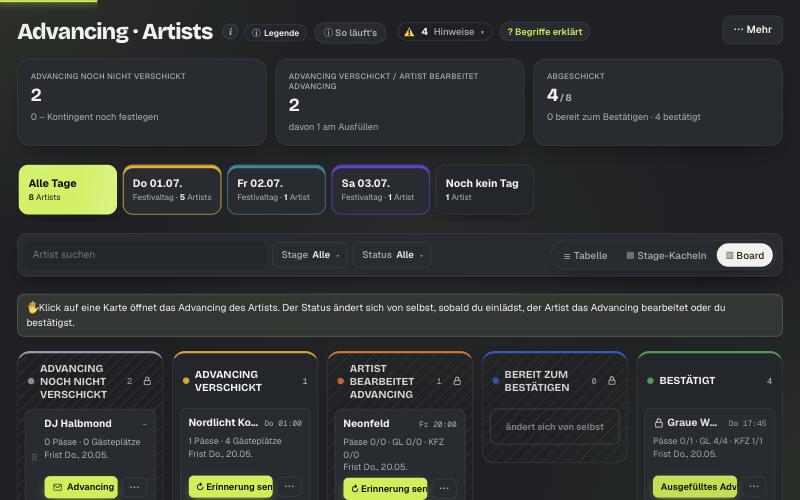Open more options on Neonfeld card

[444, 488]
